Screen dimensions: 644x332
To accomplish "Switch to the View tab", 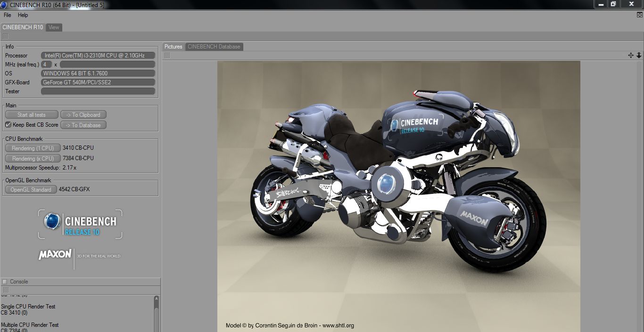I will (x=54, y=27).
